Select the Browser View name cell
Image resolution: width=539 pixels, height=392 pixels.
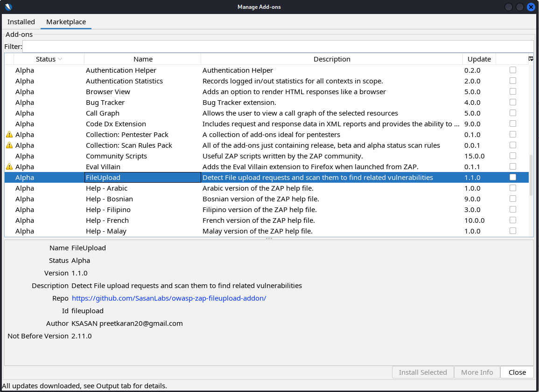[143, 92]
